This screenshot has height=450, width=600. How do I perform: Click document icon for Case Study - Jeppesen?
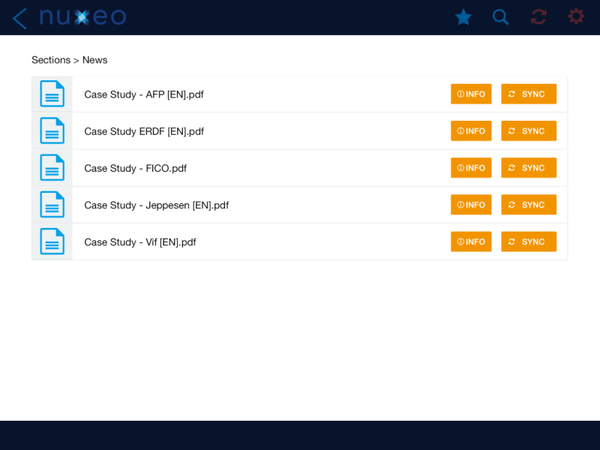(52, 205)
